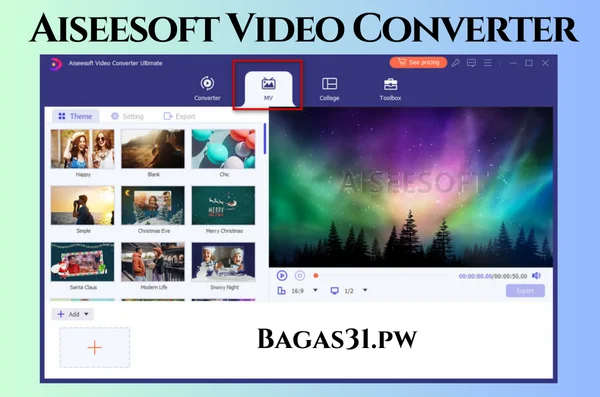This screenshot has width=600, height=397.
Task: Open the hamburger menu icon
Action: [488, 63]
